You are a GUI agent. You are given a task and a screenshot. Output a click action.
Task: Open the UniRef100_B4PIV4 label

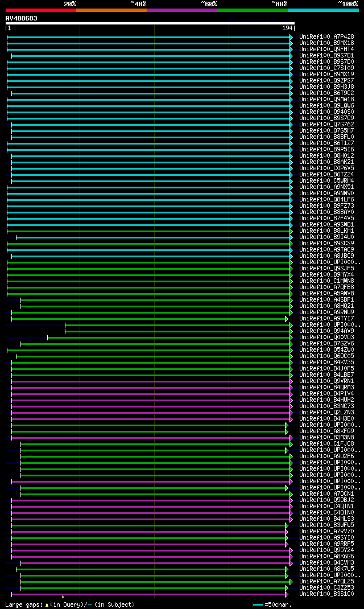(326, 394)
